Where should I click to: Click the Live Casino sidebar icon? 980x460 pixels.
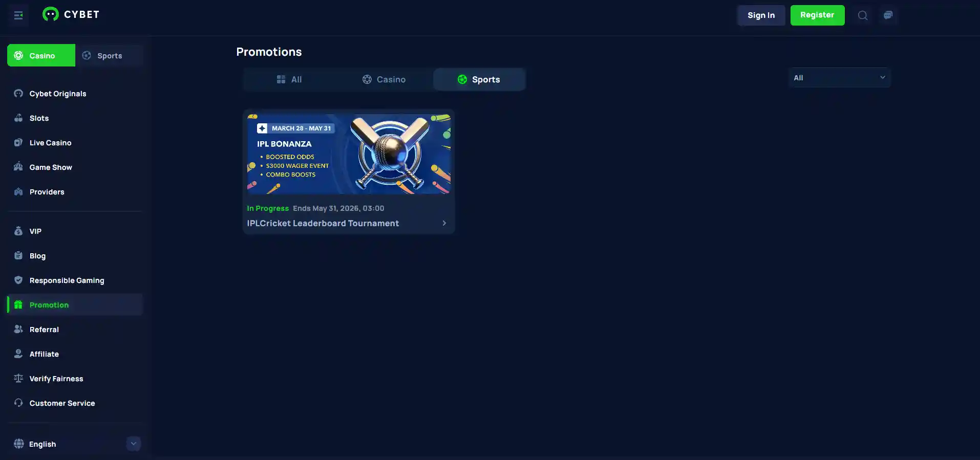[18, 143]
